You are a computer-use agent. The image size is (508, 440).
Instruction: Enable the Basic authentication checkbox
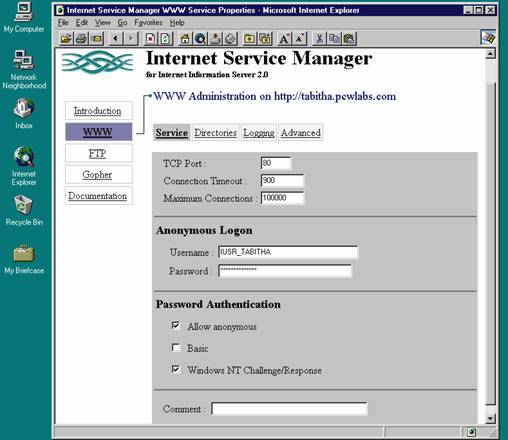(x=176, y=348)
